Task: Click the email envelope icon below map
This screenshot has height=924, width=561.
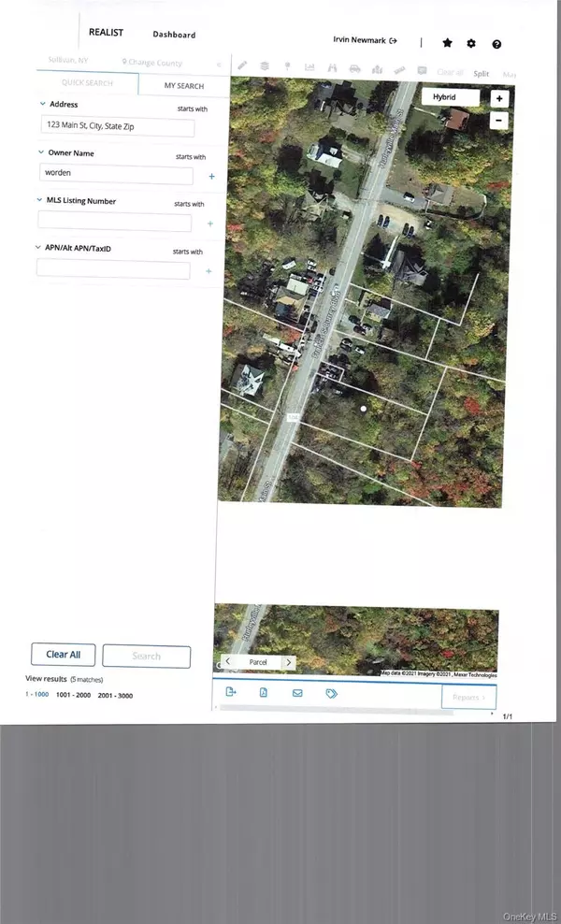Action: coord(297,693)
